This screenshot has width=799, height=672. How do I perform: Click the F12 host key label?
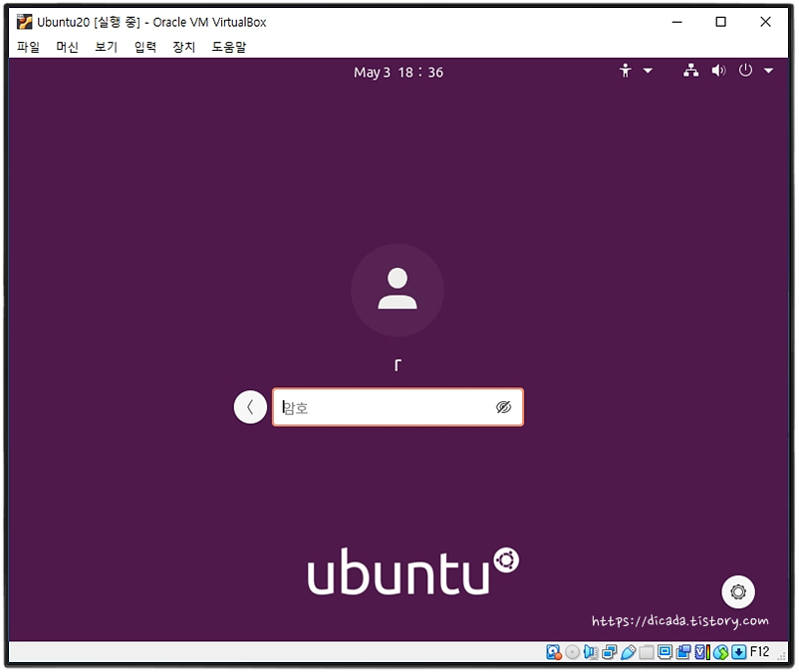[x=760, y=652]
